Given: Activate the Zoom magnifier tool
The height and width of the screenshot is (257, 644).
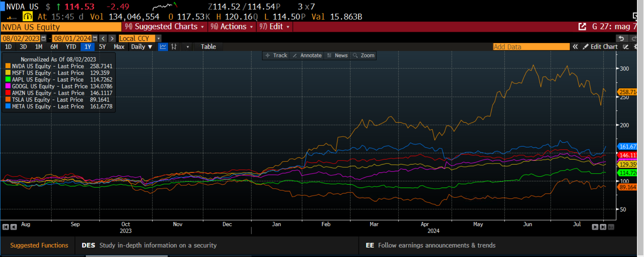Looking at the screenshot, I should [x=364, y=56].
